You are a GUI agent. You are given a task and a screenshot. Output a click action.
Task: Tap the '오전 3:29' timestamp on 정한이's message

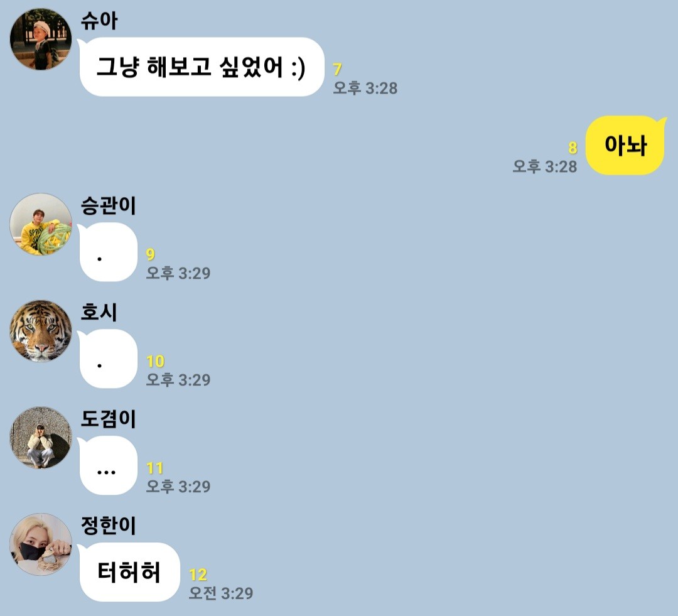[221, 593]
